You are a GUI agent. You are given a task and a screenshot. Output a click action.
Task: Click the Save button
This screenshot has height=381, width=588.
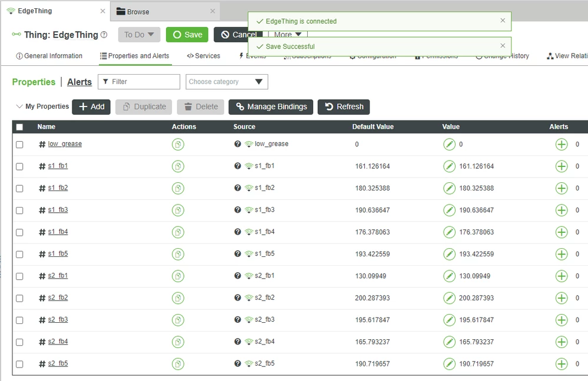(187, 35)
